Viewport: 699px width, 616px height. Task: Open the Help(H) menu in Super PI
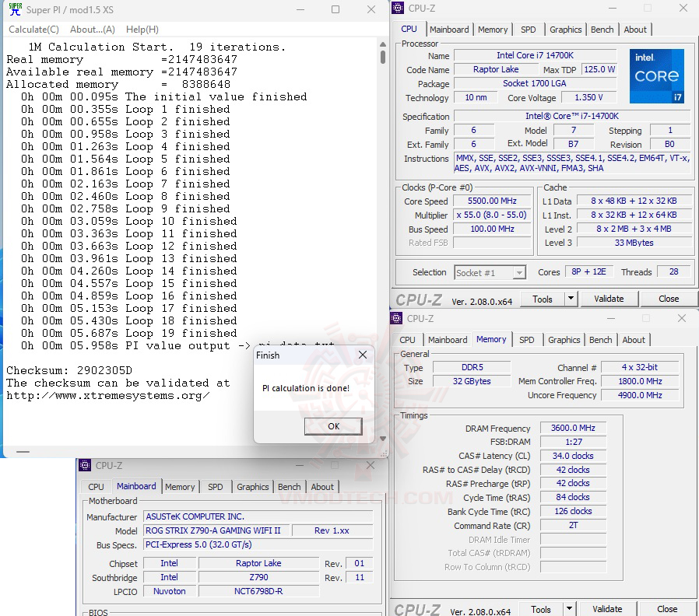point(142,30)
